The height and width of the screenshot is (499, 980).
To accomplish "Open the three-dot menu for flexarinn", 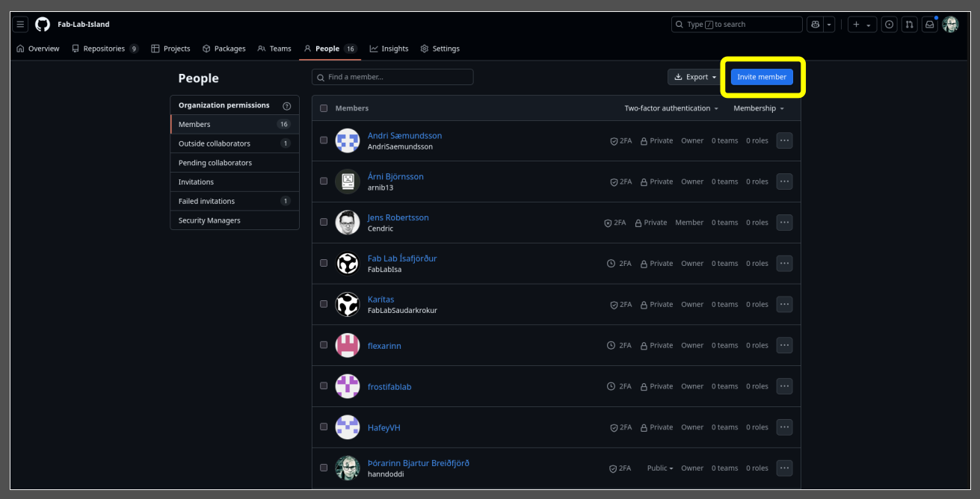I will coord(784,345).
